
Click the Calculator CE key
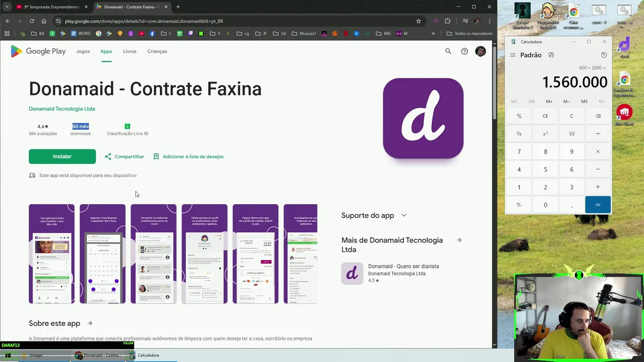pyautogui.click(x=545, y=116)
